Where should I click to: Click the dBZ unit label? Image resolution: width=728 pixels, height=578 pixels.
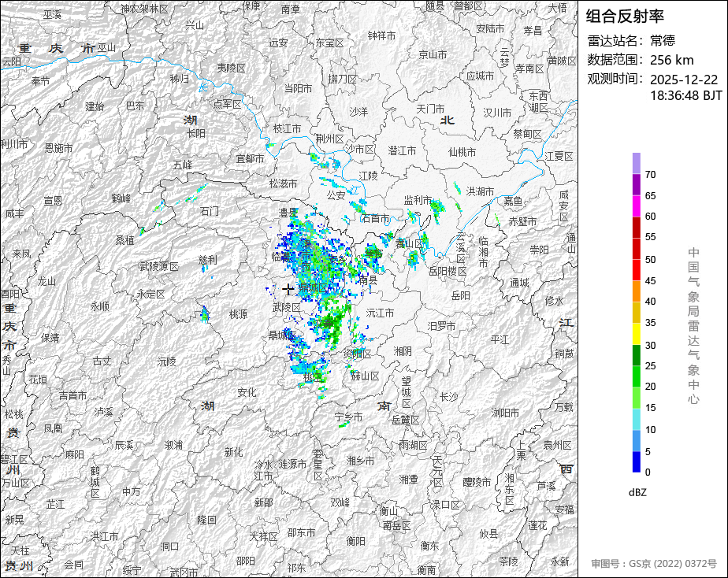click(637, 493)
